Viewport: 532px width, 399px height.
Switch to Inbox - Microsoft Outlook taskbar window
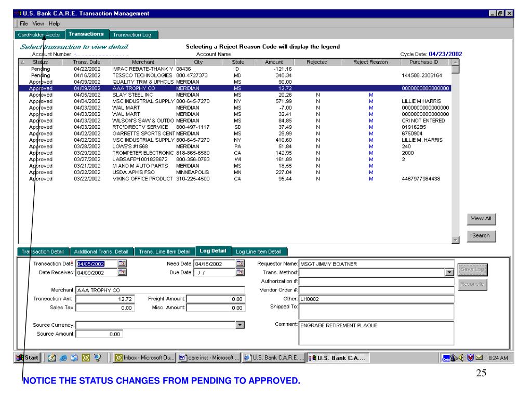pyautogui.click(x=144, y=357)
